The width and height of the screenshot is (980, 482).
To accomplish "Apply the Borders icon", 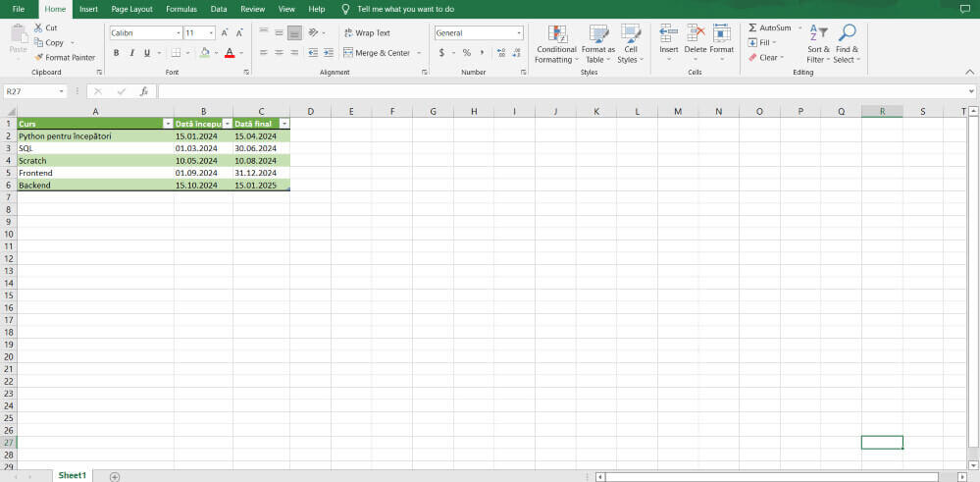I will [177, 53].
